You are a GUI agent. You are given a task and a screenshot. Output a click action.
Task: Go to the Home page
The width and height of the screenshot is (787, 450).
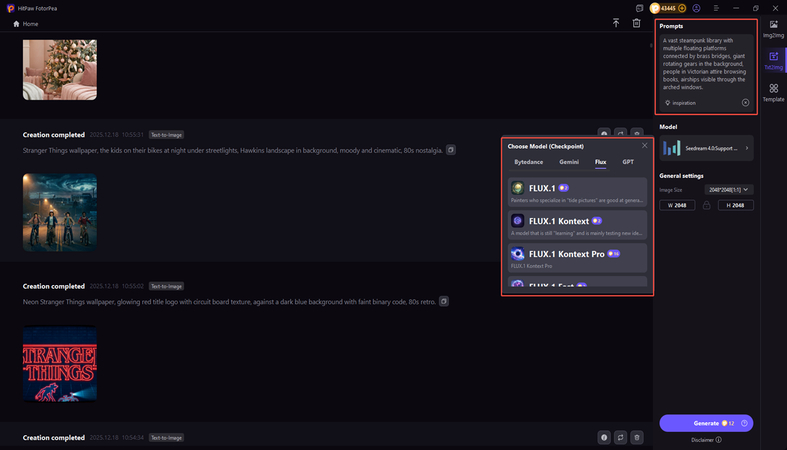(26, 24)
